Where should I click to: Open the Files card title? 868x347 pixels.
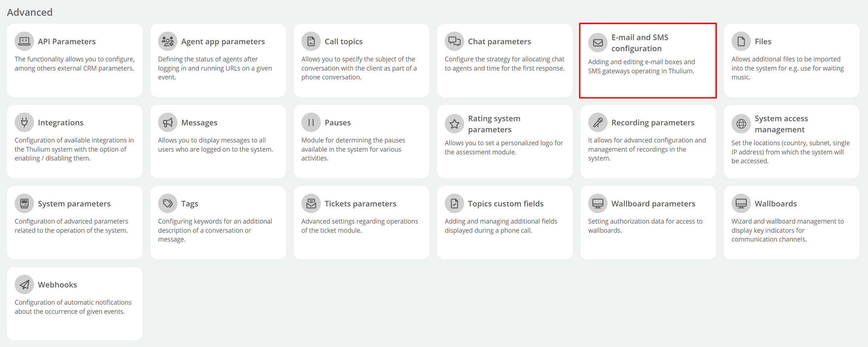[763, 41]
